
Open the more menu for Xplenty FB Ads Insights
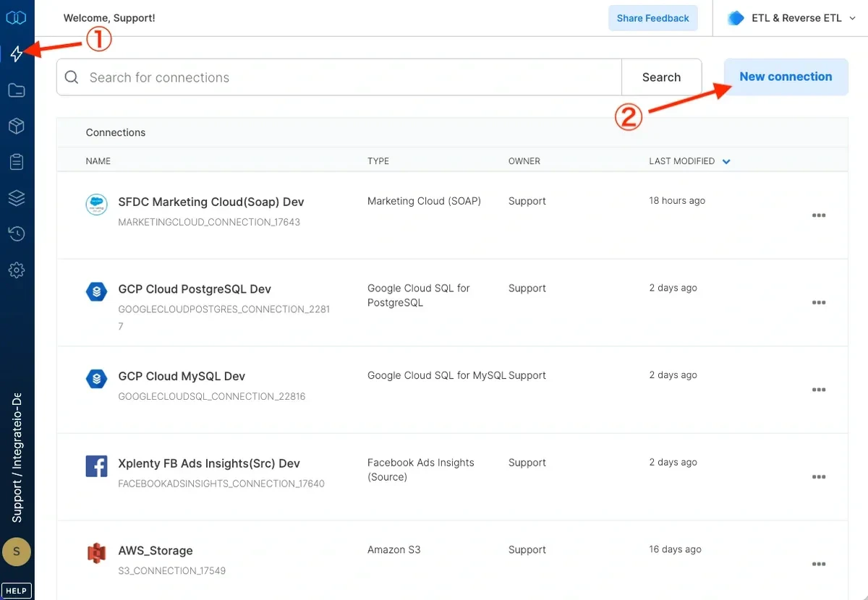pos(819,477)
